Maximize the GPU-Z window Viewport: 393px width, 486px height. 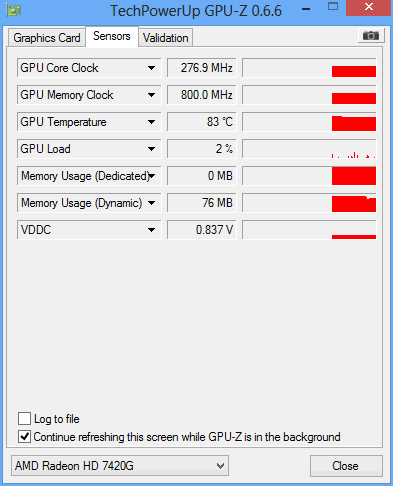(333, 7)
